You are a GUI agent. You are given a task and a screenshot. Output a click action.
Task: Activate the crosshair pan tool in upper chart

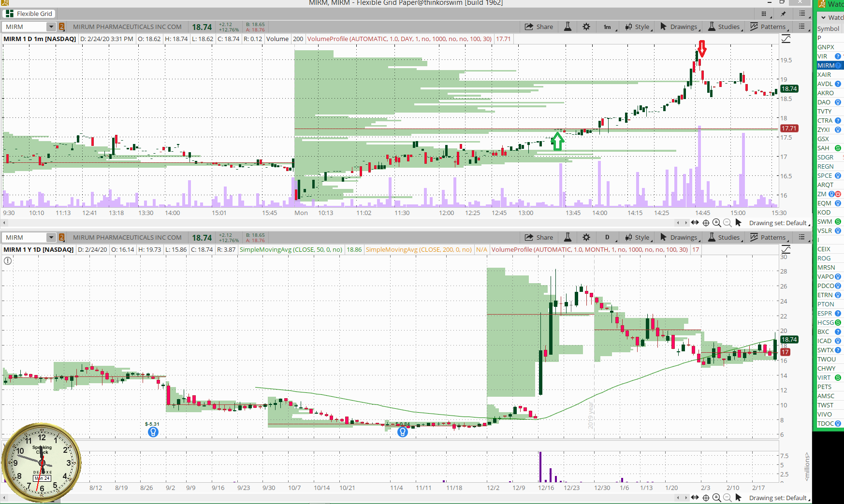(x=706, y=223)
